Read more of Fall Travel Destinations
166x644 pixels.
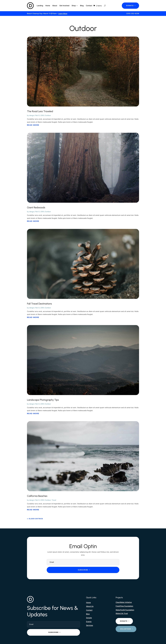(33, 317)
